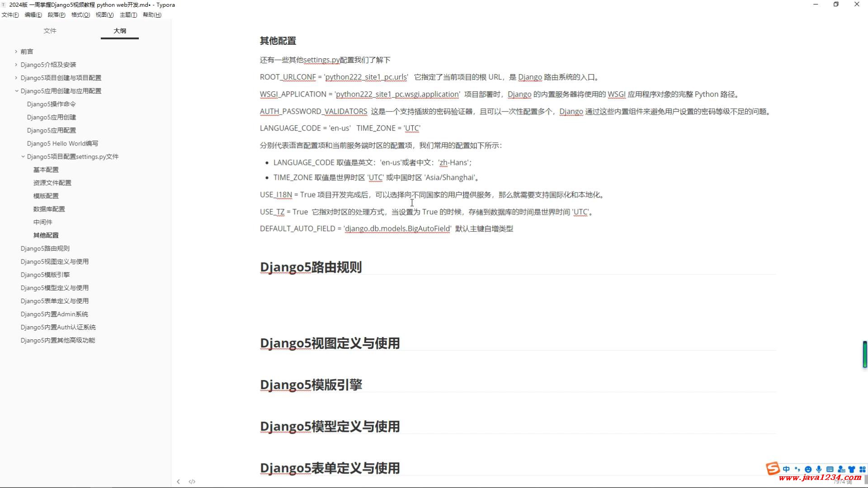
Task: Click the WSGI_APPLICATION line in document
Action: [x=500, y=94]
